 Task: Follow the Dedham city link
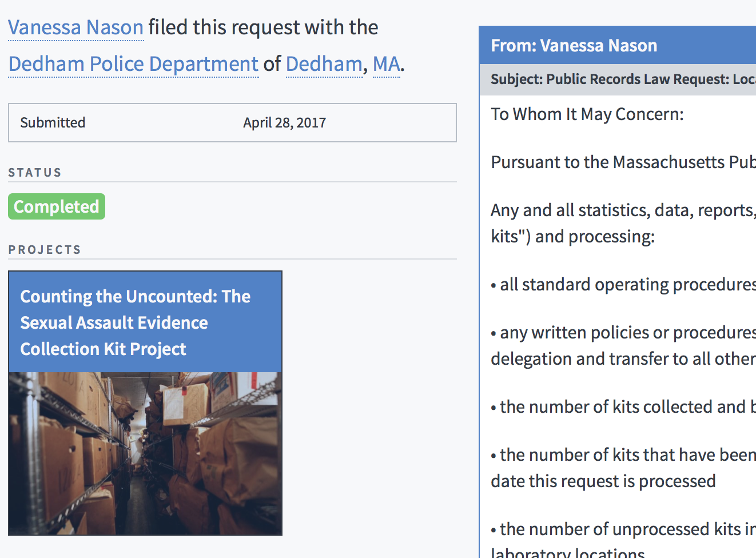pos(324,64)
